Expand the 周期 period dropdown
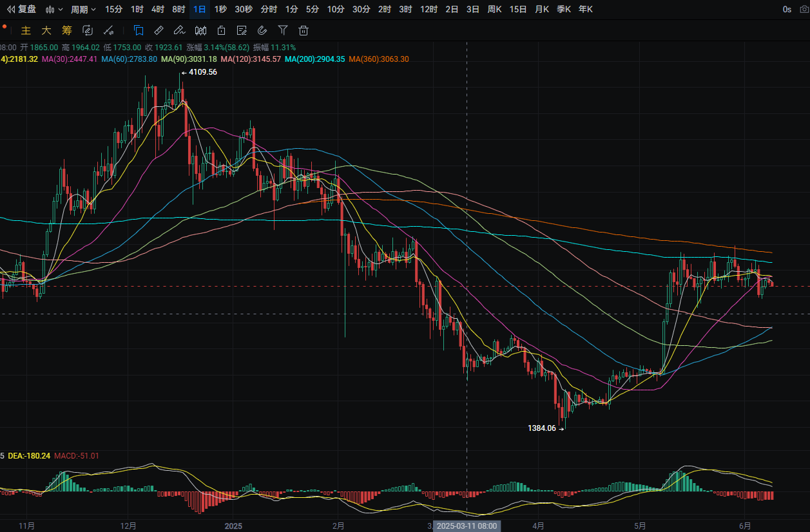This screenshot has height=532, width=810. 83,9
